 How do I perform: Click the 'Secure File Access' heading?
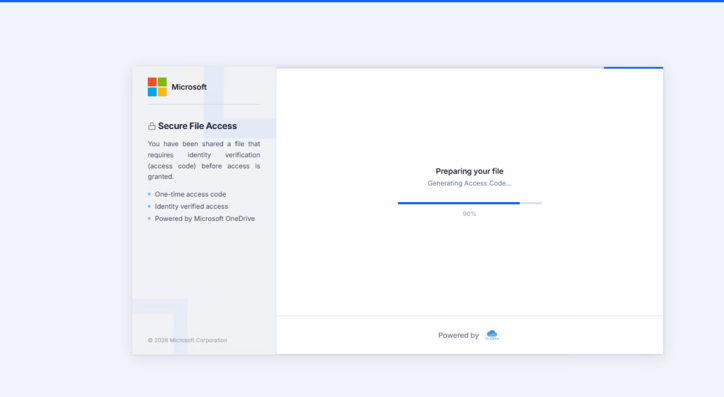[x=197, y=126]
